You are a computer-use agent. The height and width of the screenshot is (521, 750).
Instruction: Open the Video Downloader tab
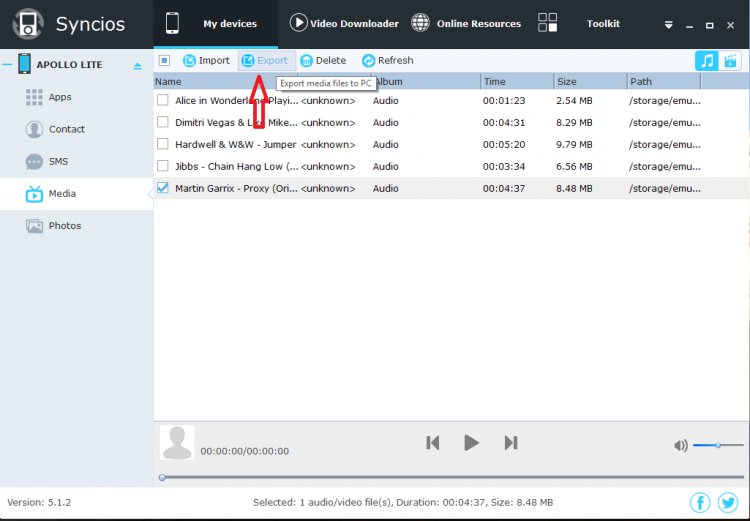point(343,23)
